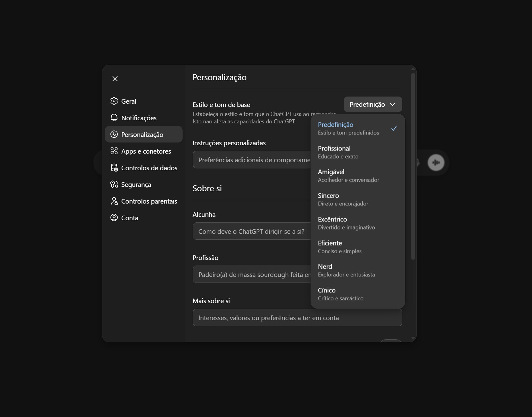This screenshot has height=417, width=532.
Task: Click the voice mode waveform button
Action: [x=436, y=163]
